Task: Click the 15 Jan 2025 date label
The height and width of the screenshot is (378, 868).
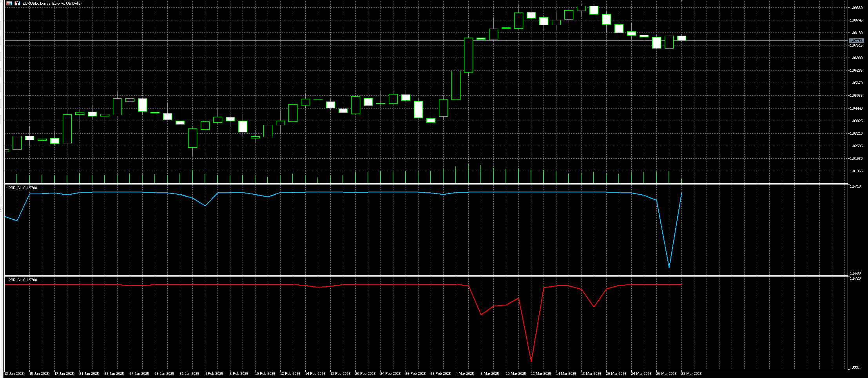Action: (39, 374)
